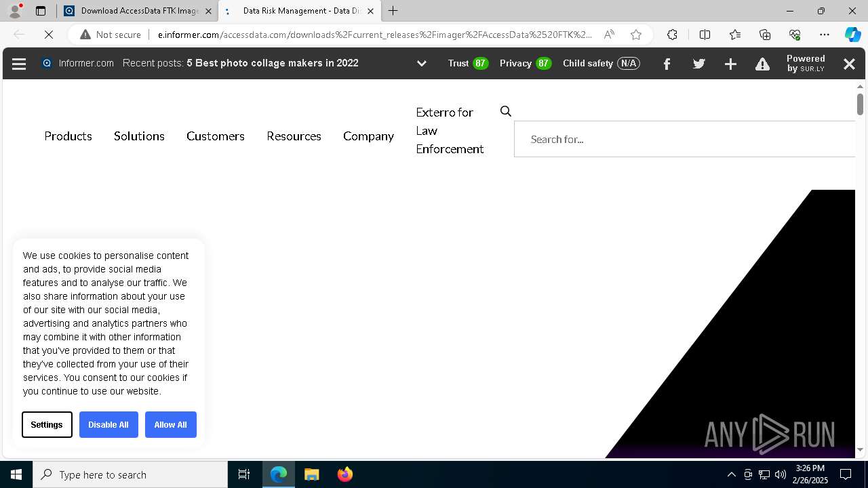The image size is (868, 488).
Task: Open the Windows Start menu
Action: 16,474
